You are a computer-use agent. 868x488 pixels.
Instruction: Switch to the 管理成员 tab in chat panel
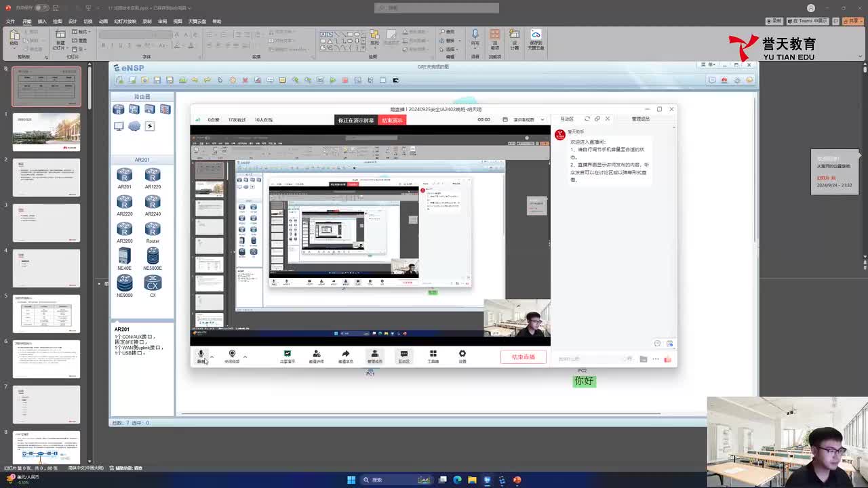tap(641, 119)
